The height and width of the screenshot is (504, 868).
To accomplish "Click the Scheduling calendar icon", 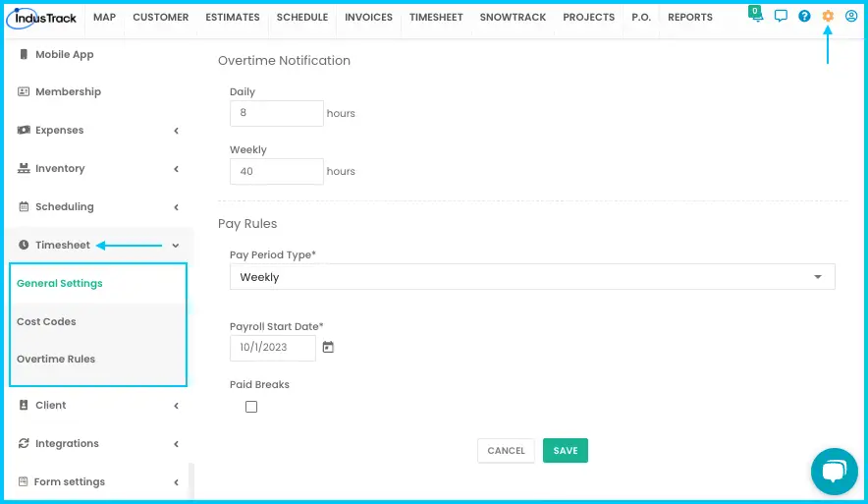I will (x=24, y=206).
